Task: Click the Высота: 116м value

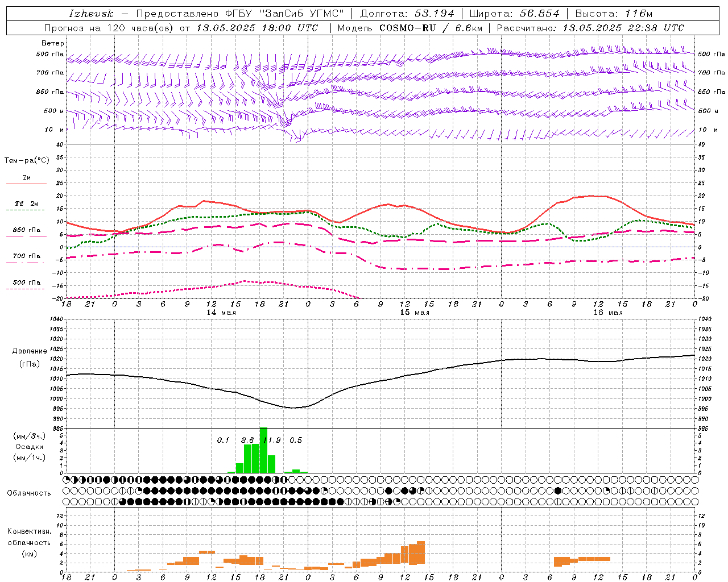Action: pyautogui.click(x=614, y=14)
